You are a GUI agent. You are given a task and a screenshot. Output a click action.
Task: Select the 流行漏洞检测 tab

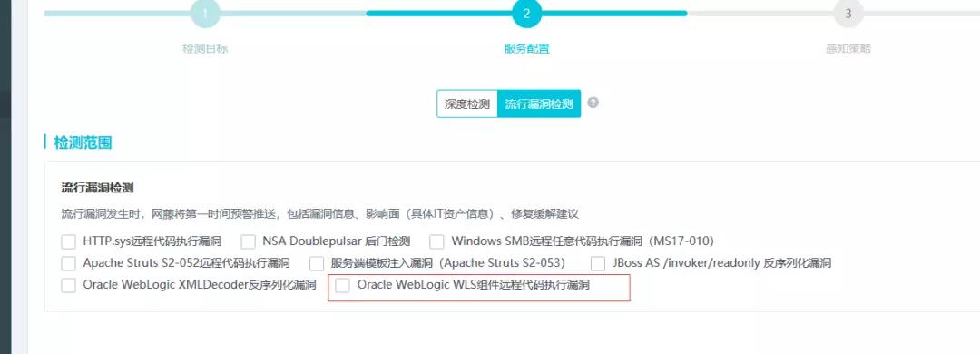(x=539, y=103)
